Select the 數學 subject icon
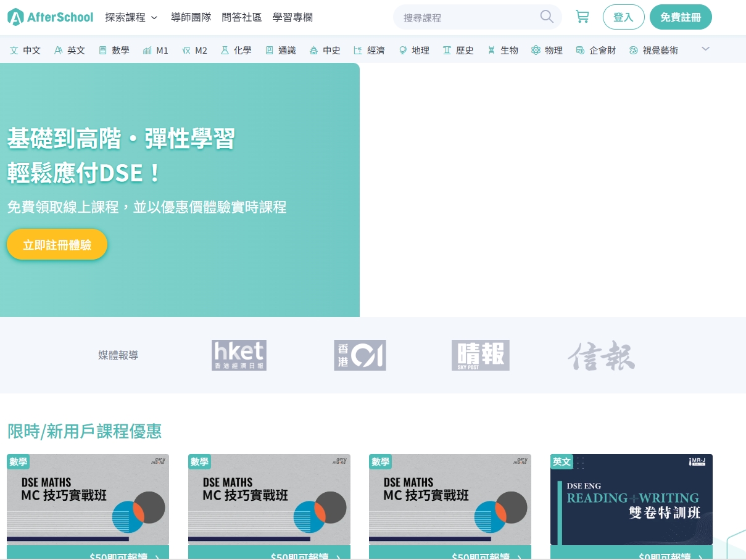 click(103, 51)
